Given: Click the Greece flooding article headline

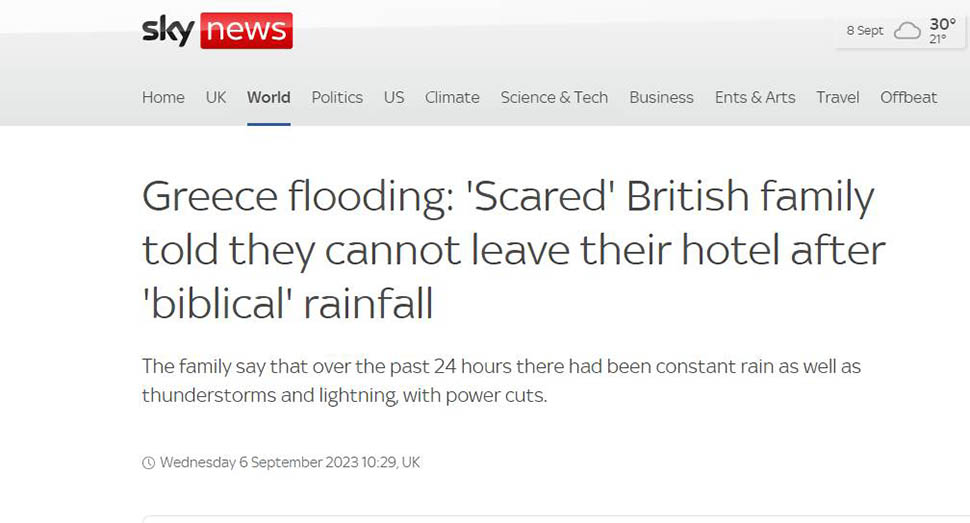Looking at the screenshot, I should coord(513,250).
